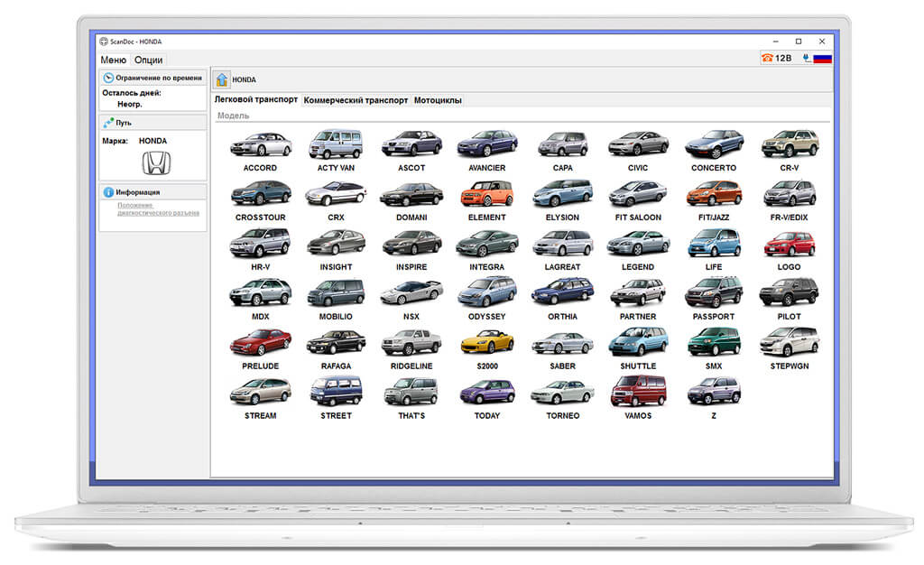Click the blue Information panel icon
This screenshot has height=565, width=924.
[108, 192]
